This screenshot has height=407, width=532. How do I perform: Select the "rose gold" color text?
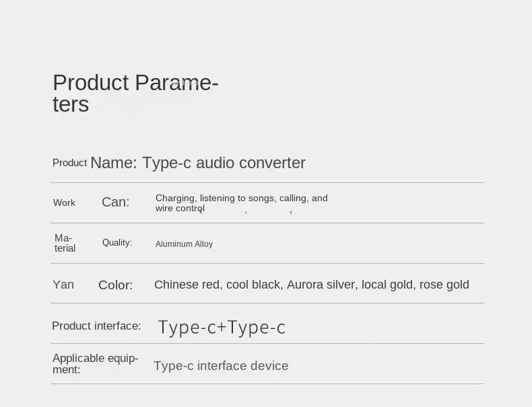click(444, 285)
